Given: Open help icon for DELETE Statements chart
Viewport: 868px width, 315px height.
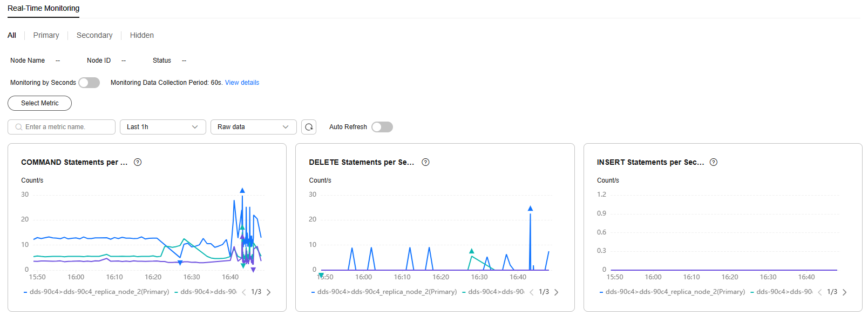Looking at the screenshot, I should pos(425,162).
